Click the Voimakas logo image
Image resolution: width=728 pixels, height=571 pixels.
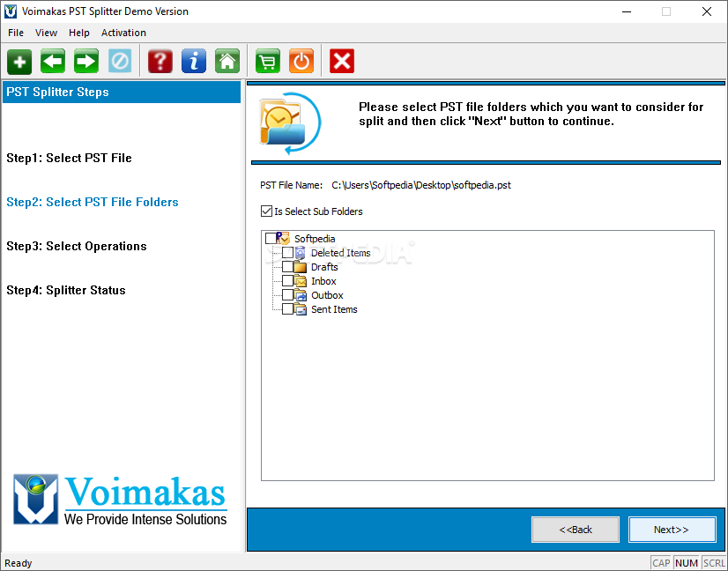tap(120, 500)
